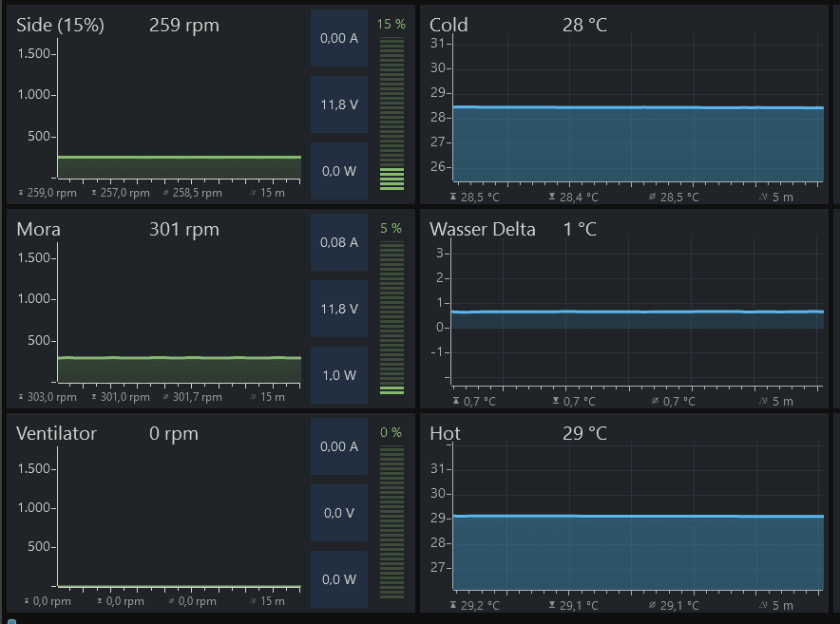Click the Mora 301 rpm reading
The width and height of the screenshot is (840, 624).
tap(183, 229)
